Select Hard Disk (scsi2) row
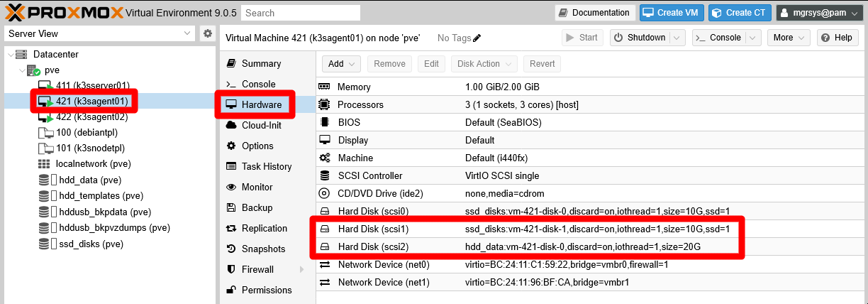 pos(591,246)
